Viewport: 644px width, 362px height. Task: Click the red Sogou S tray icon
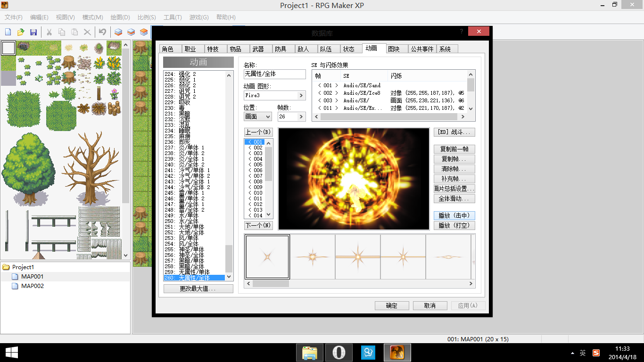tap(596, 353)
